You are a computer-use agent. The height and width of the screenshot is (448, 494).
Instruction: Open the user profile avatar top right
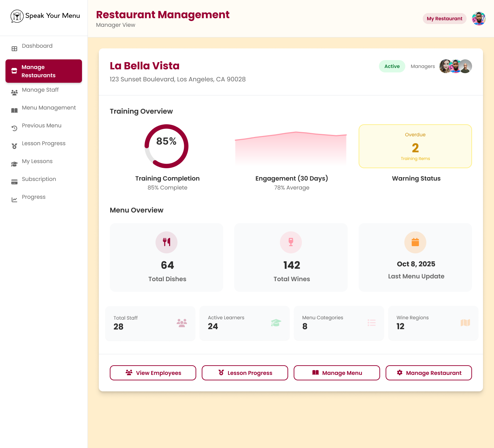(x=479, y=18)
